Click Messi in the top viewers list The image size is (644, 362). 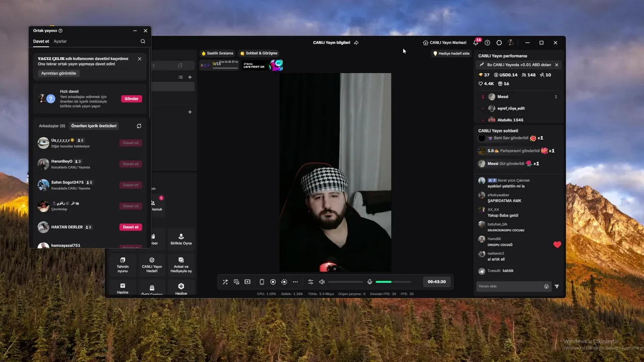pos(519,97)
